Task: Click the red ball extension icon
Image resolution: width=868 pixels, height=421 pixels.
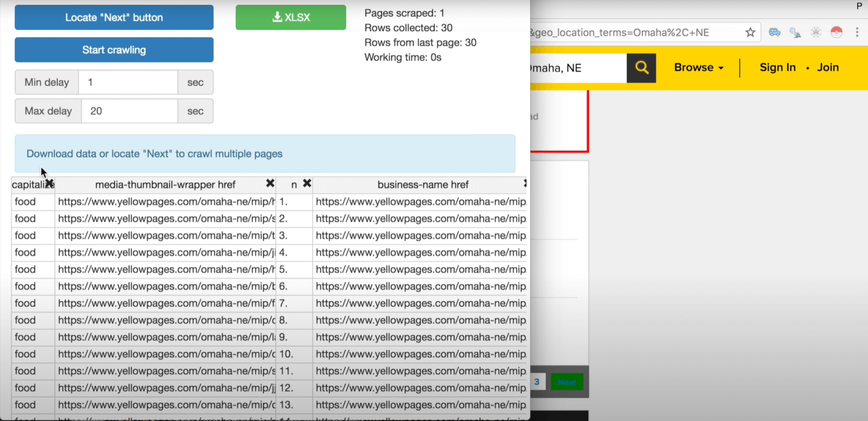Action: (x=837, y=32)
